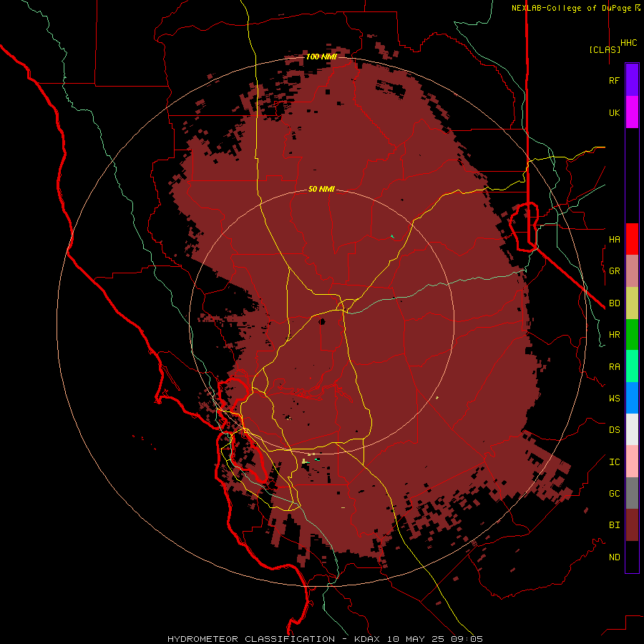Screen dimensions: 644x644
Task: Select the [CLAS] units label
Action: [605, 49]
